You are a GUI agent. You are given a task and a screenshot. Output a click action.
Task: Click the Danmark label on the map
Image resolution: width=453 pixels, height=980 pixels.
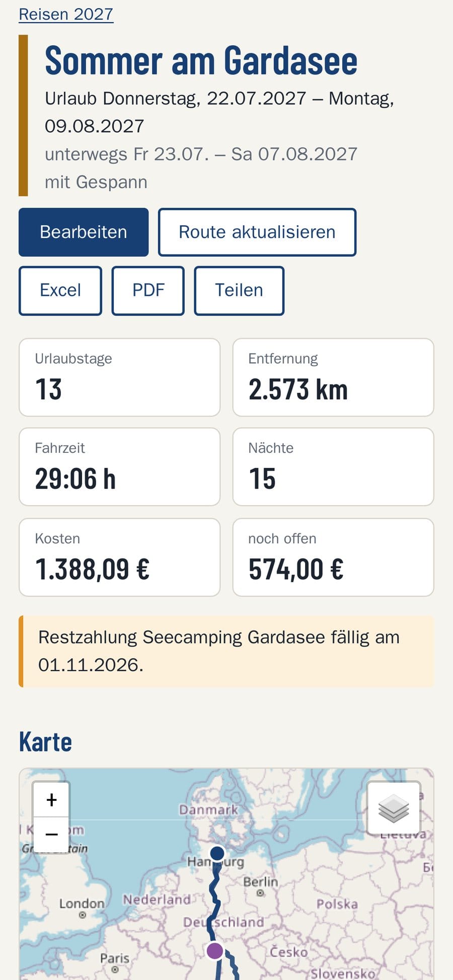point(208,809)
